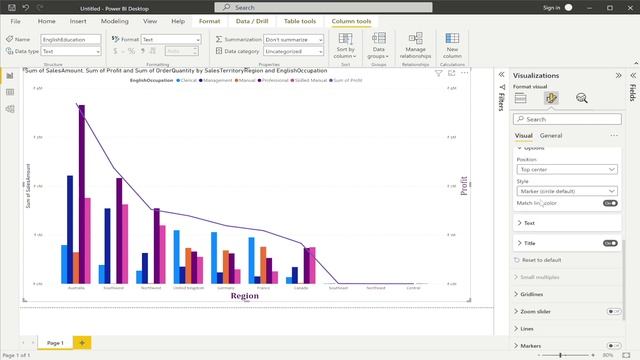640x360 pixels.
Task: Switch to Model view in left sidebar
Action: [10, 109]
